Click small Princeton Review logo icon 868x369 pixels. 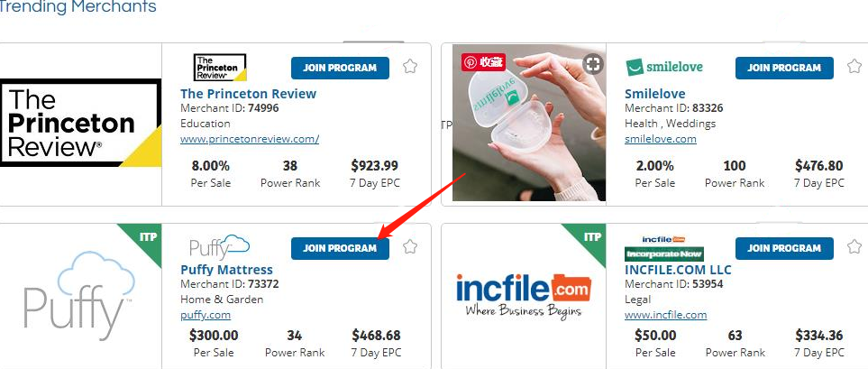point(220,68)
